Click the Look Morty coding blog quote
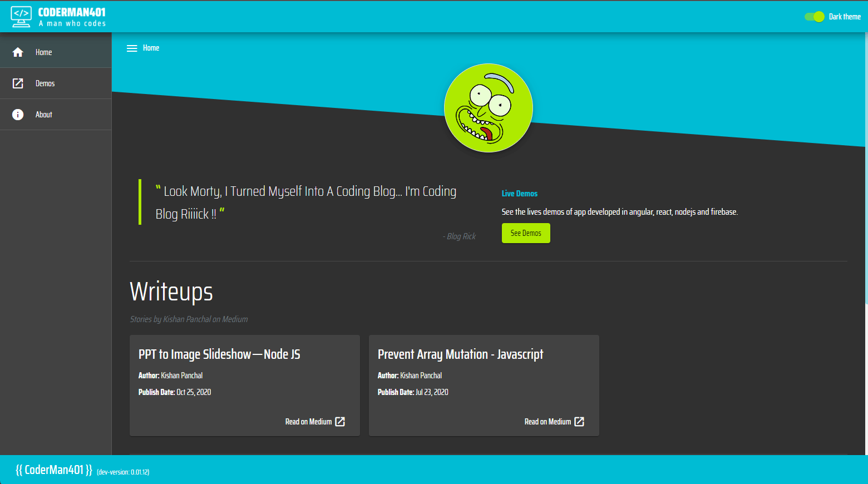868x484 pixels. (306, 203)
